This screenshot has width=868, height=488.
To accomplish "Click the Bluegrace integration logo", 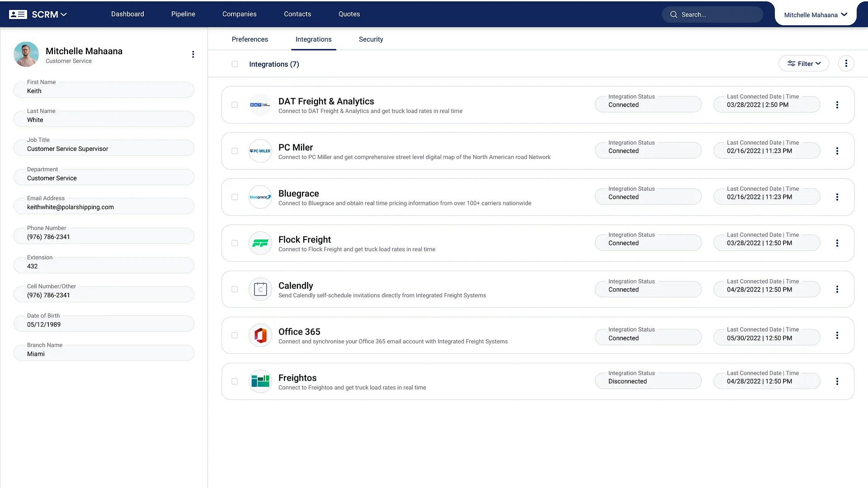I will 260,197.
